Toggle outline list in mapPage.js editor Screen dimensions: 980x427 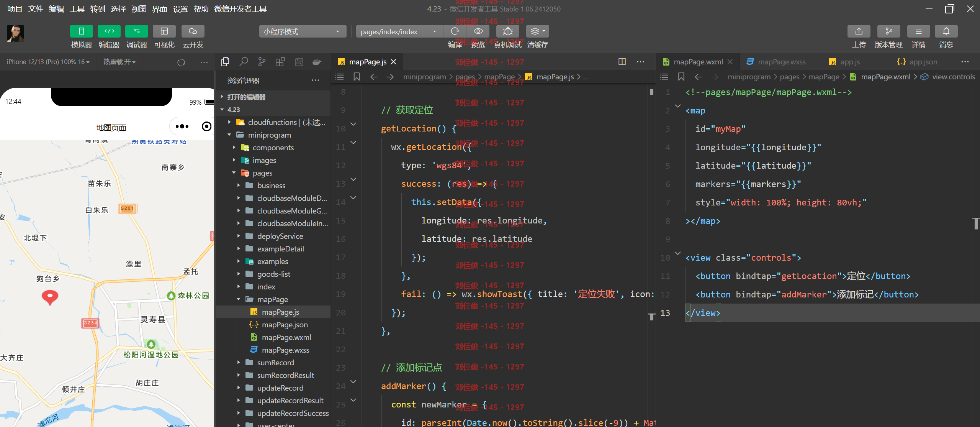[339, 77]
